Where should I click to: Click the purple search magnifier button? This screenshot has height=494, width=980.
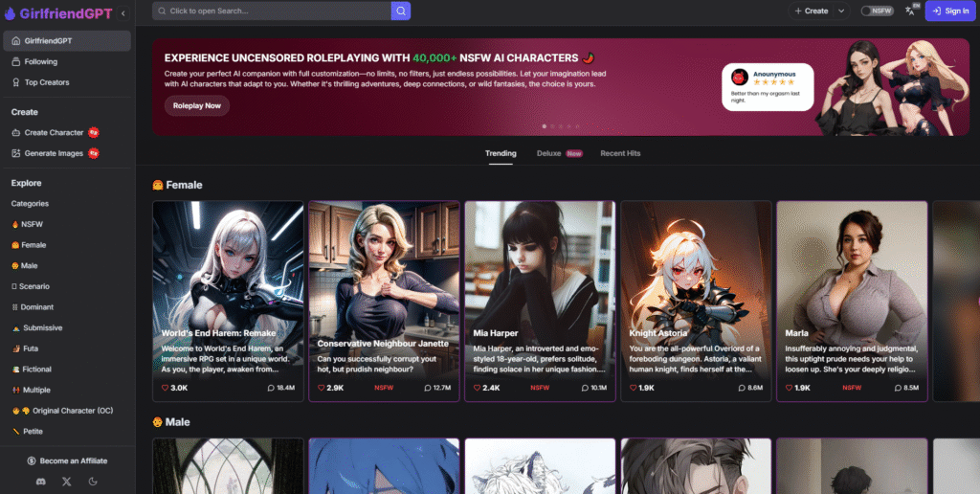(x=401, y=11)
